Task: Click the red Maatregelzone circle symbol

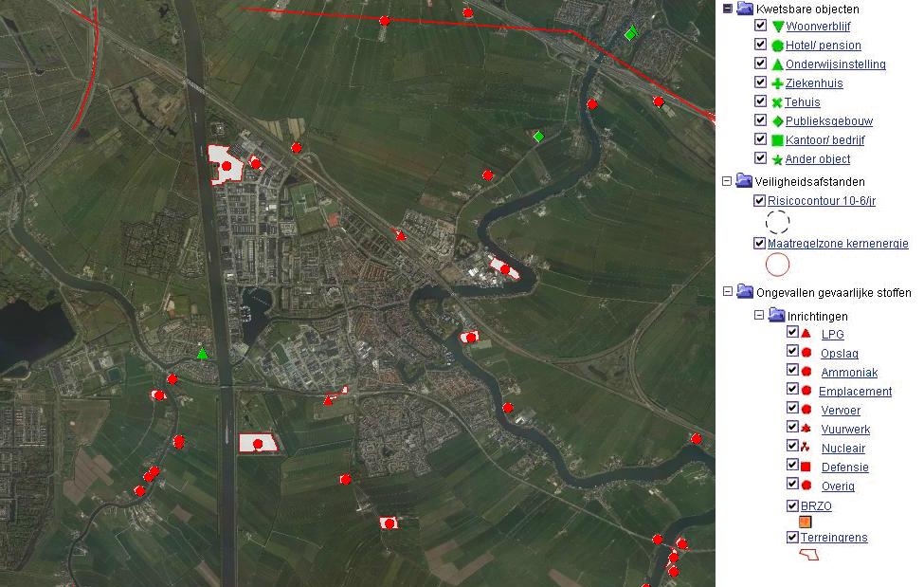Action: coord(777,265)
